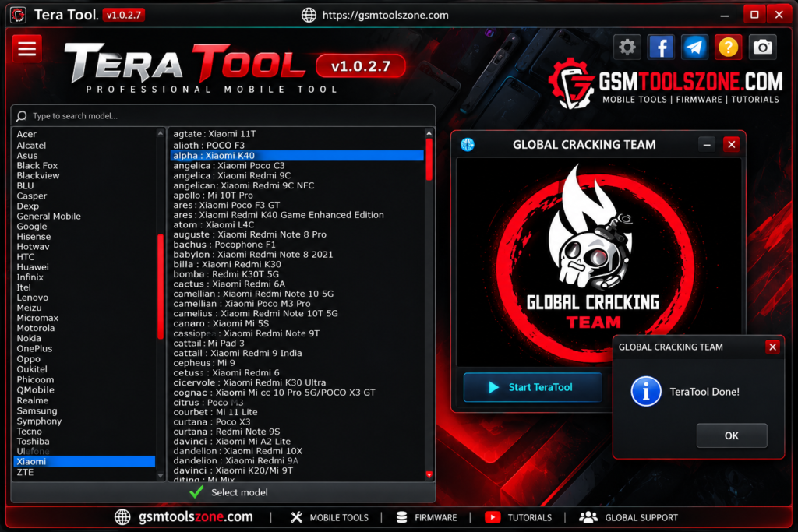Viewport: 798px width, 532px height.
Task: Open the red hamburger menu
Action: [x=26, y=49]
